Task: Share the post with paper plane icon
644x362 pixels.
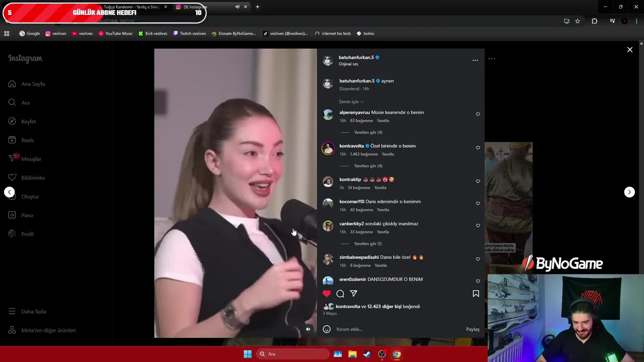Action: pos(354,294)
